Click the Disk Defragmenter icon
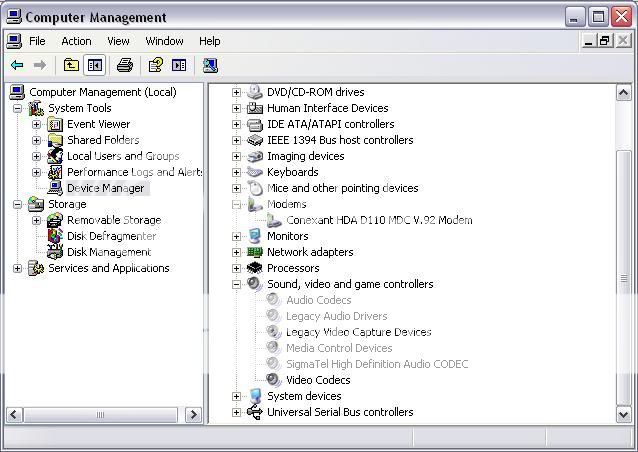The height and width of the screenshot is (452, 638). [x=56, y=236]
